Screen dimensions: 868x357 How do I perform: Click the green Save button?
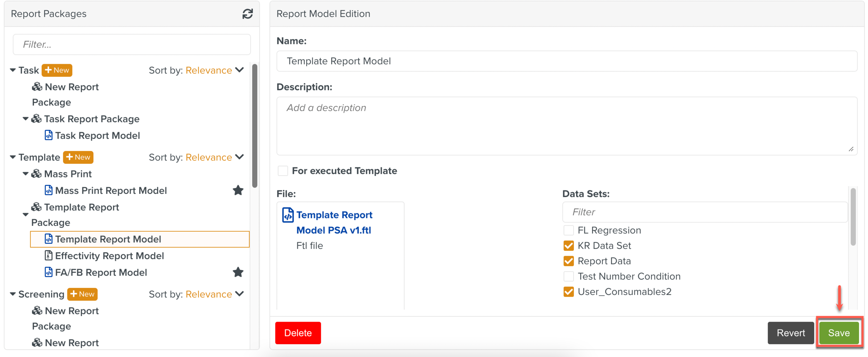click(838, 333)
